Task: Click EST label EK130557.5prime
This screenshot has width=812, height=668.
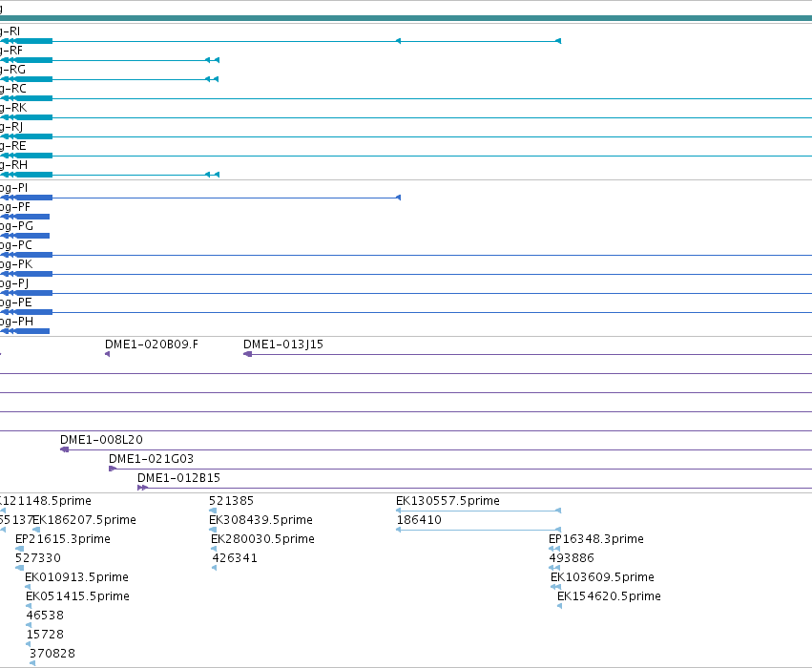Action: coord(448,501)
